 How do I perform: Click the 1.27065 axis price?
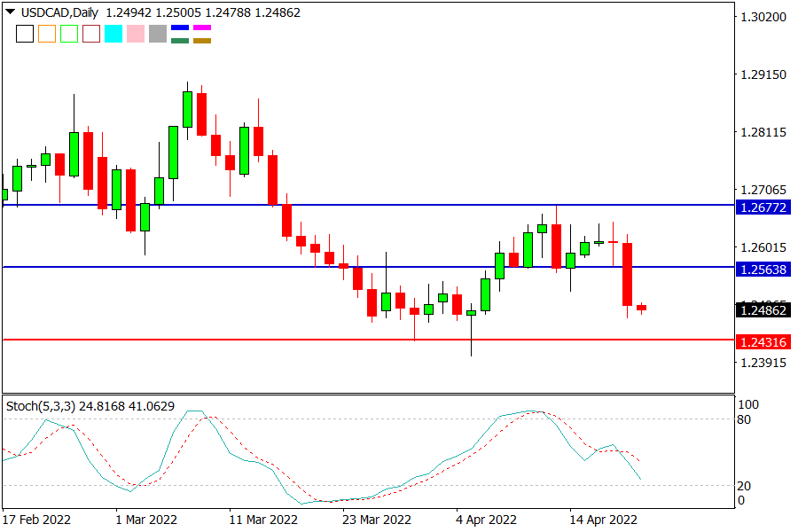[x=763, y=190]
